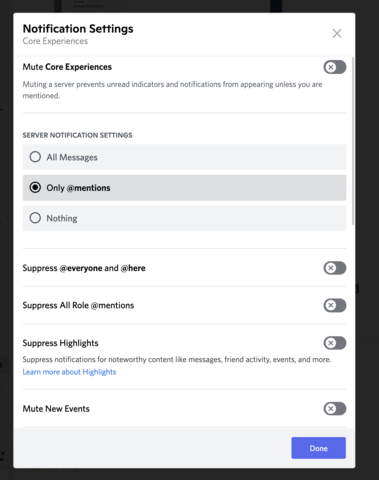This screenshot has width=379, height=480.
Task: Click the Server Notification Settings section header
Action: [x=77, y=135]
